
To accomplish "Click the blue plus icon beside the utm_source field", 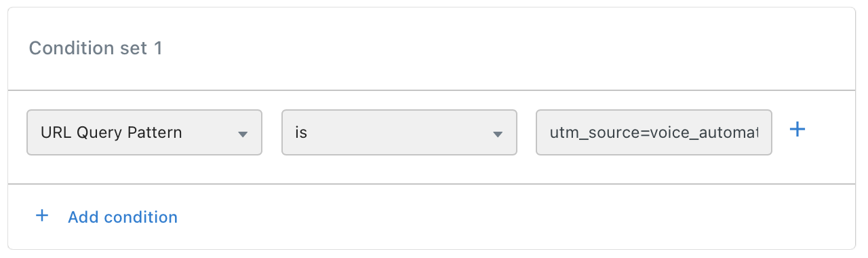I will click(x=798, y=129).
